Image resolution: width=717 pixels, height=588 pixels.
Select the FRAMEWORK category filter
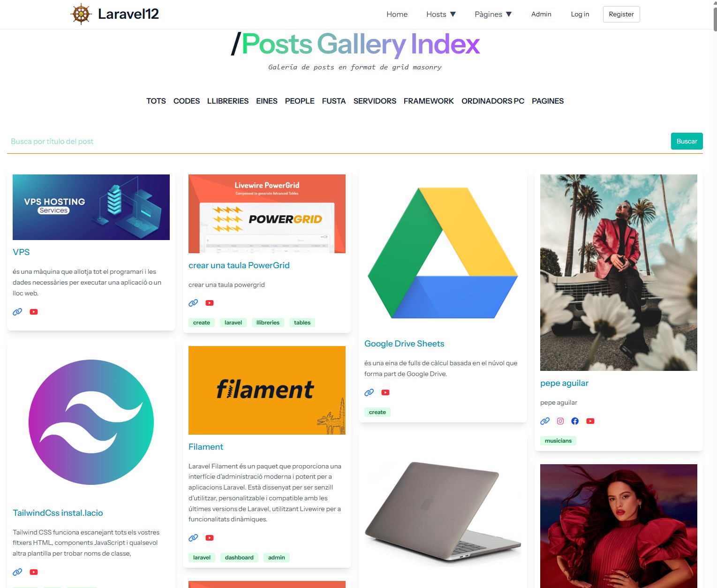[x=429, y=101]
